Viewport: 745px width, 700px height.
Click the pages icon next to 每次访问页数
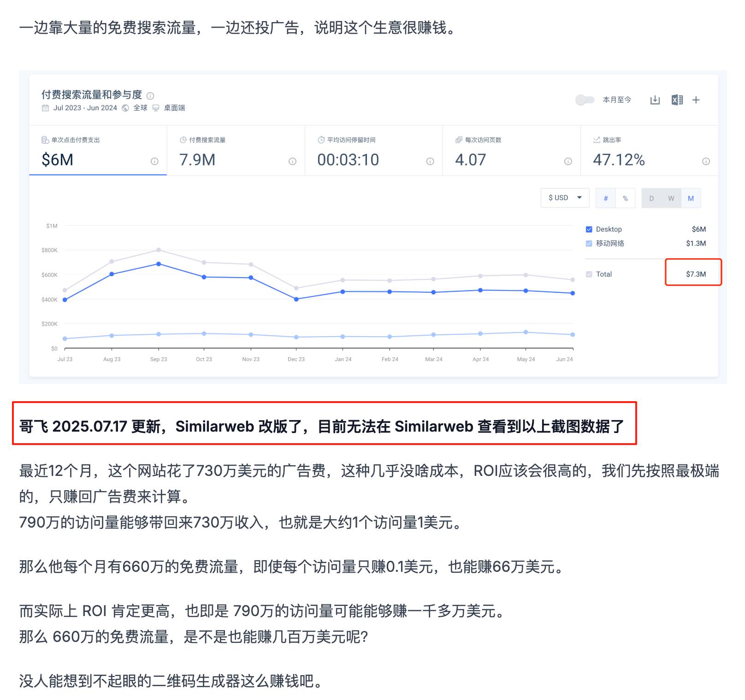click(x=459, y=140)
